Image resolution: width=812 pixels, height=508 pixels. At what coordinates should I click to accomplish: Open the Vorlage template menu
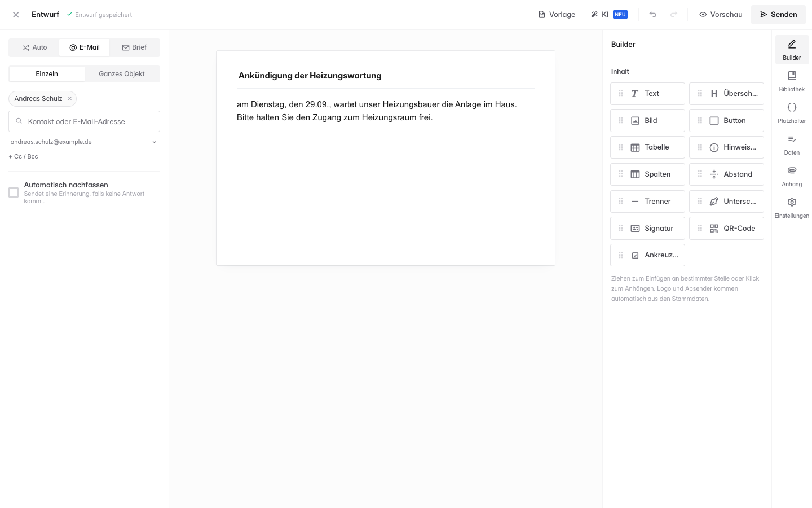click(x=557, y=15)
